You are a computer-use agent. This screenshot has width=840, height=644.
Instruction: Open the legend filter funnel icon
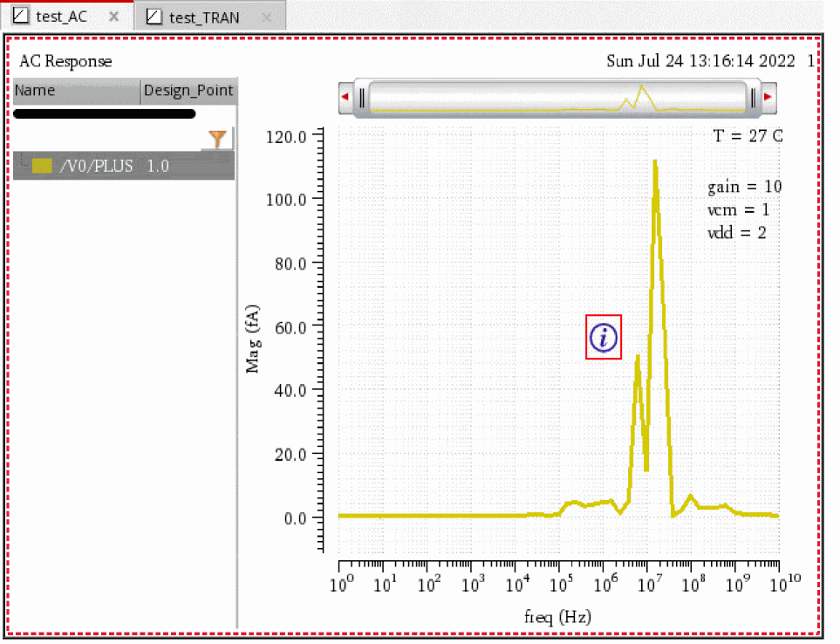217,139
